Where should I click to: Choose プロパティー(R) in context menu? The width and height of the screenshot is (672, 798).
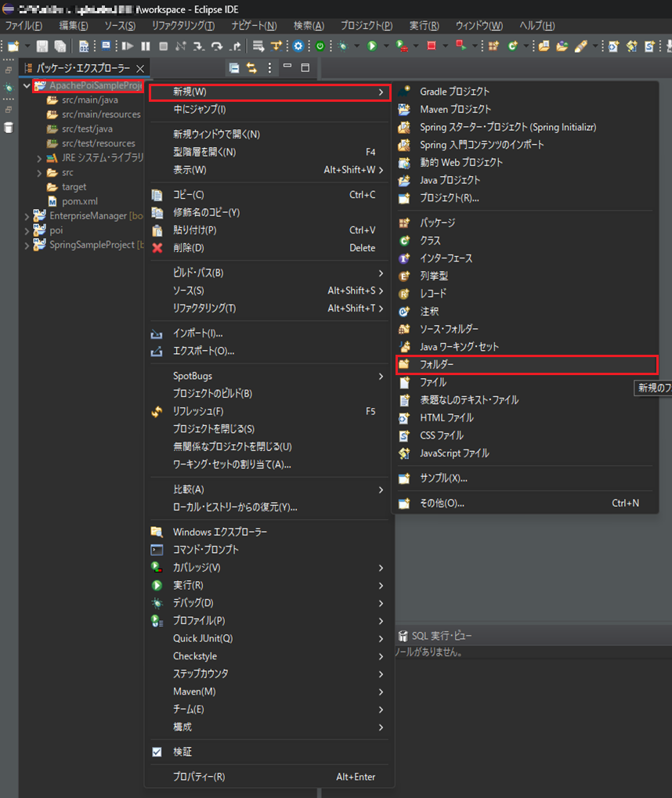(x=269, y=777)
